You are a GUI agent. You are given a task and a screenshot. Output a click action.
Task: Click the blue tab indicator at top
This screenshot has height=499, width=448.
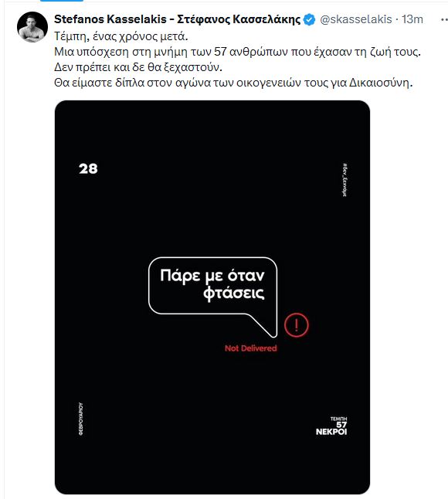[x=62, y=1]
